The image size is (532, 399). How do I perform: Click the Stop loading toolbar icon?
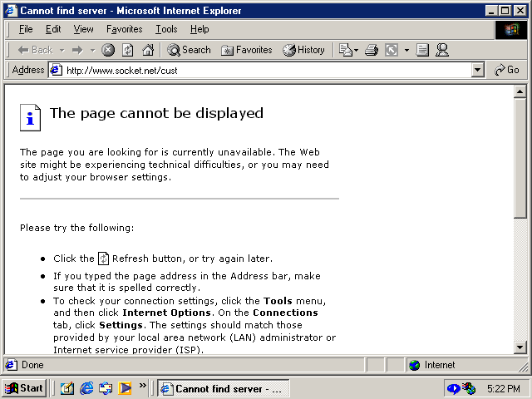108,50
